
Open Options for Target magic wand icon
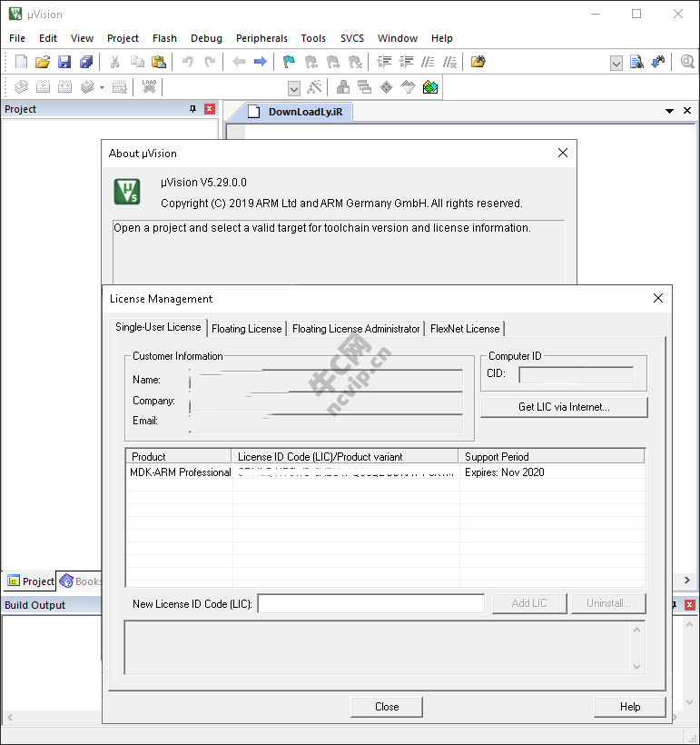[x=314, y=87]
